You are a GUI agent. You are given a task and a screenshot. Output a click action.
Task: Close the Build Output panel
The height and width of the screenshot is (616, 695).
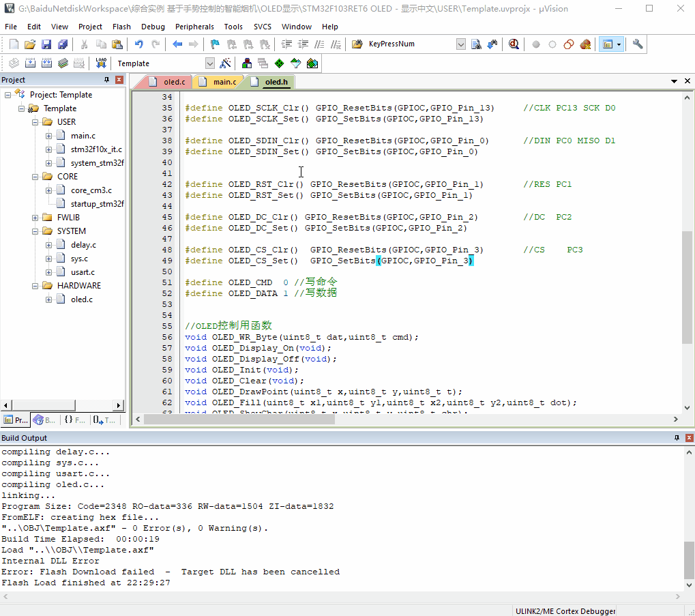tap(690, 438)
